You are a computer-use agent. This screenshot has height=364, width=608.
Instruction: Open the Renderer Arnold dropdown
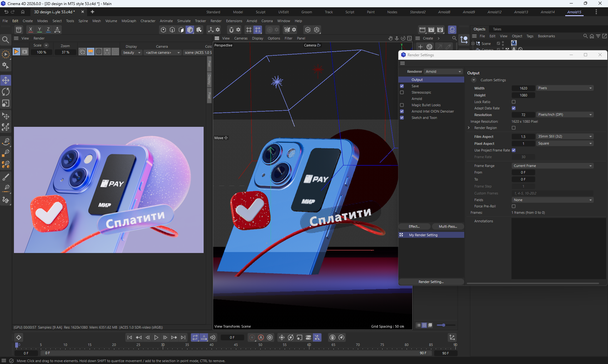coord(443,71)
